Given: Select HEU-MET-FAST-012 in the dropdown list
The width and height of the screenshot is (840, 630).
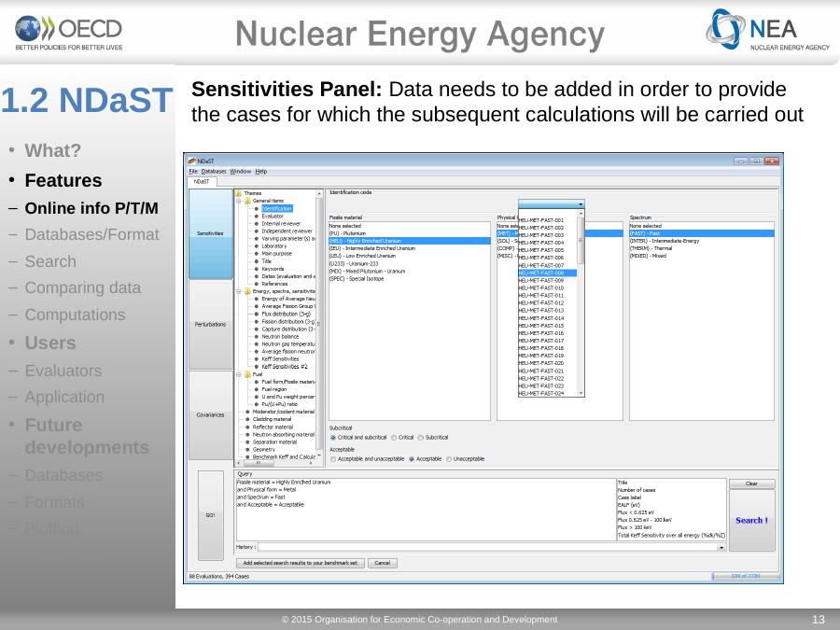Looking at the screenshot, I should click(546, 302).
